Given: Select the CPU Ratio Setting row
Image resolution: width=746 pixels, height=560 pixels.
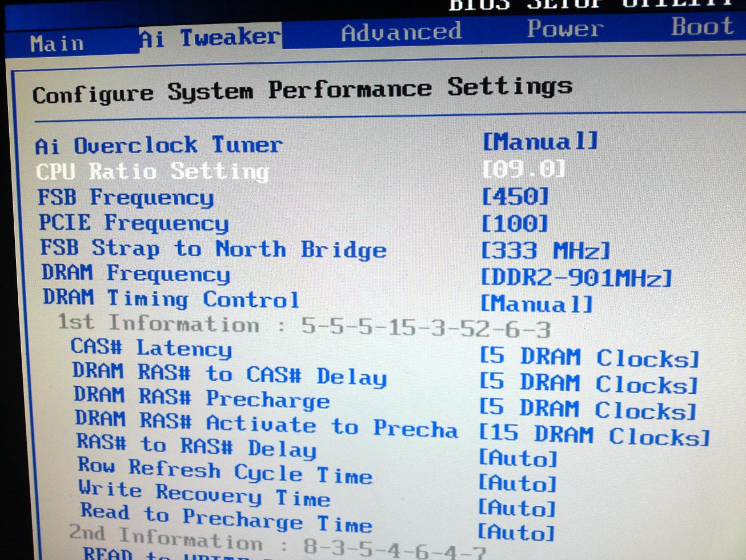Looking at the screenshot, I should pos(153,171).
